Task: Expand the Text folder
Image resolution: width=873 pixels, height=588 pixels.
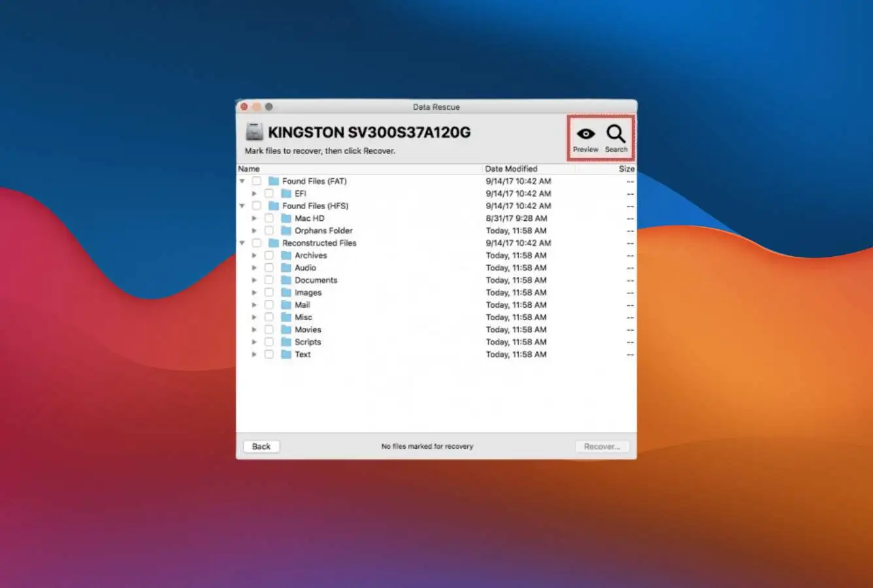Action: point(255,355)
